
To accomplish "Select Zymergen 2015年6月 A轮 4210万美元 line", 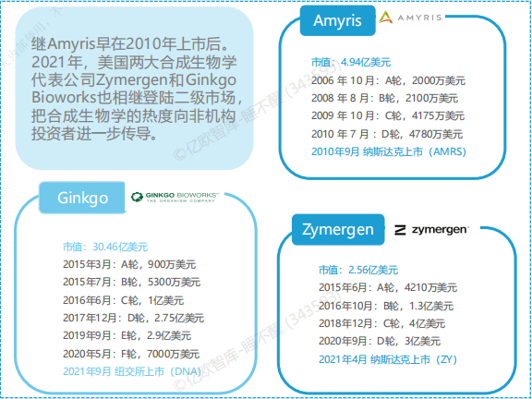I will (388, 288).
